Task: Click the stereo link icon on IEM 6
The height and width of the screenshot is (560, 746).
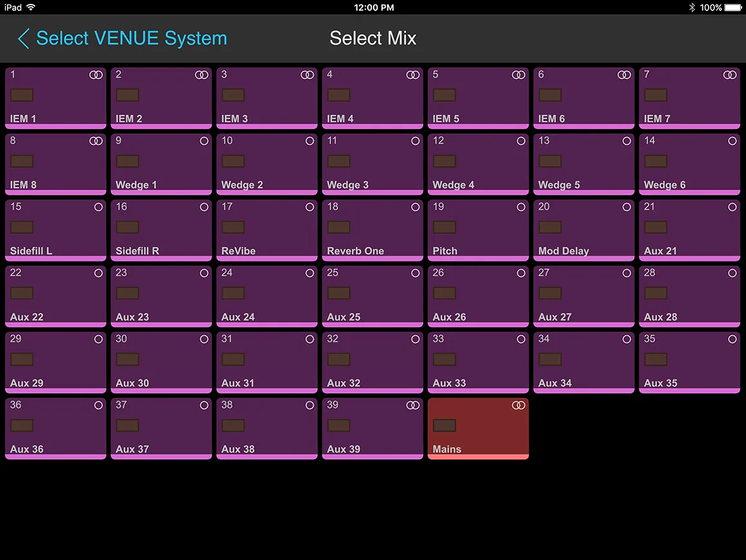Action: (x=624, y=75)
